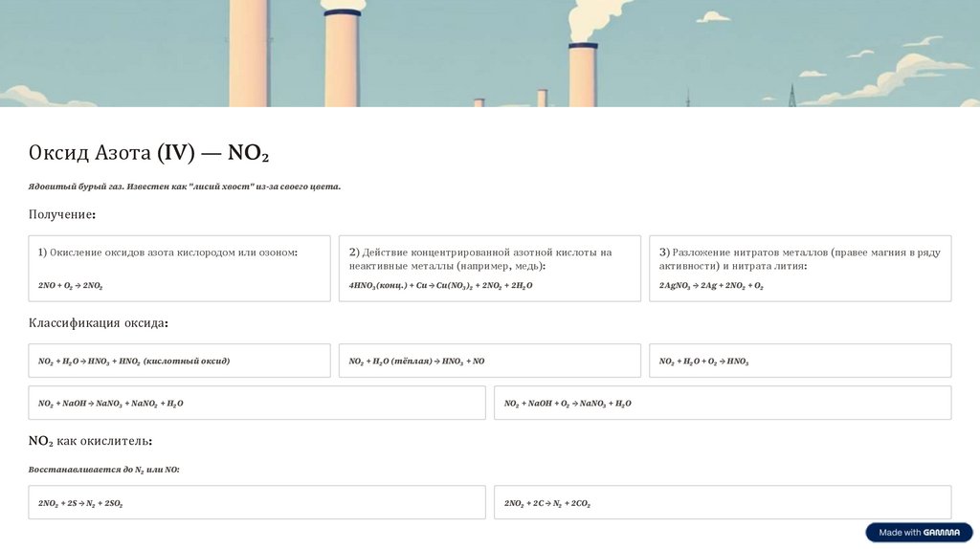Click the card producing NaNO₃ + NaNO₂ + H₂O
The height and width of the screenshot is (549, 980).
pyautogui.click(x=256, y=403)
